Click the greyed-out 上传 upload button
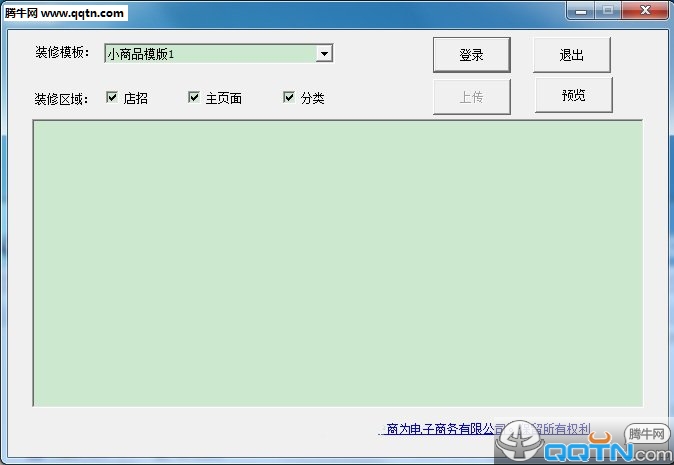 (x=472, y=97)
